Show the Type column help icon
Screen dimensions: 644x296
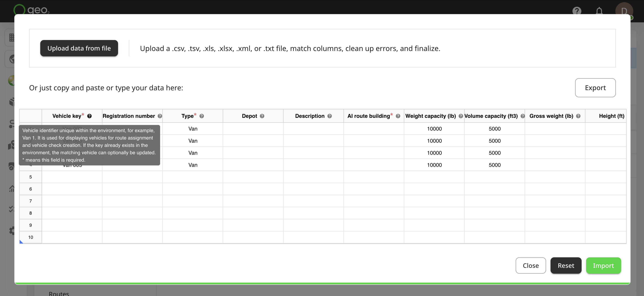click(x=201, y=116)
